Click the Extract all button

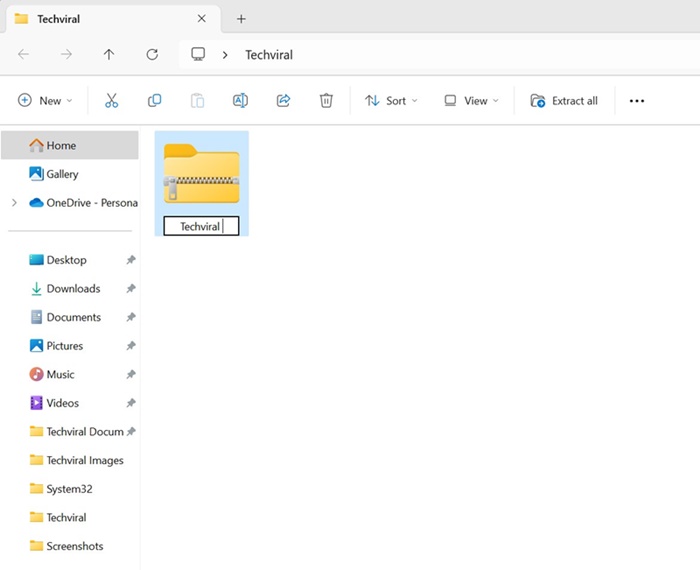pyautogui.click(x=564, y=100)
